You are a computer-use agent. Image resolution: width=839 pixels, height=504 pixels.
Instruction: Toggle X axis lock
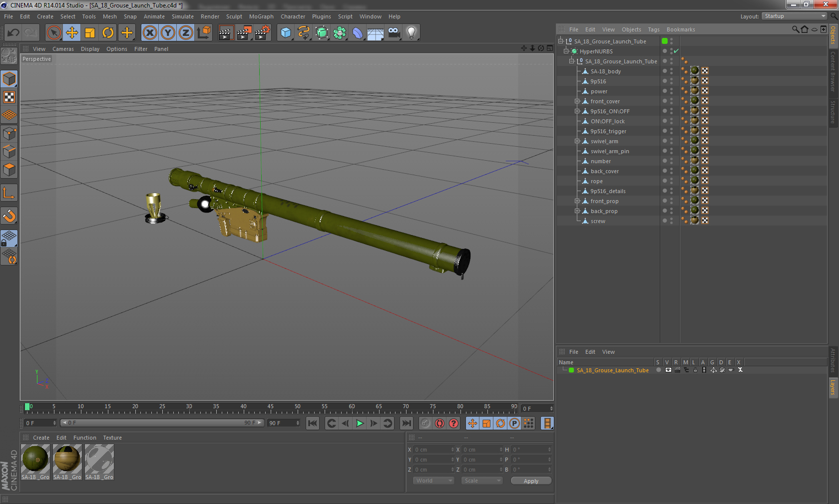coord(150,33)
